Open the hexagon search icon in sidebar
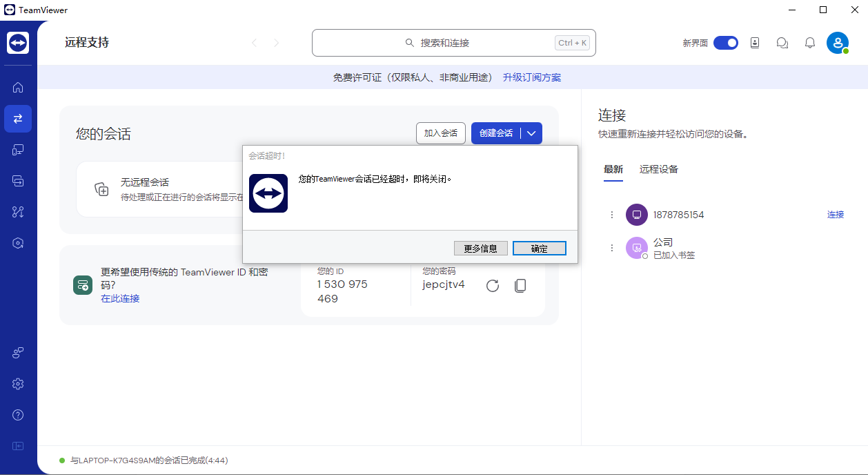868x475 pixels. point(18,243)
